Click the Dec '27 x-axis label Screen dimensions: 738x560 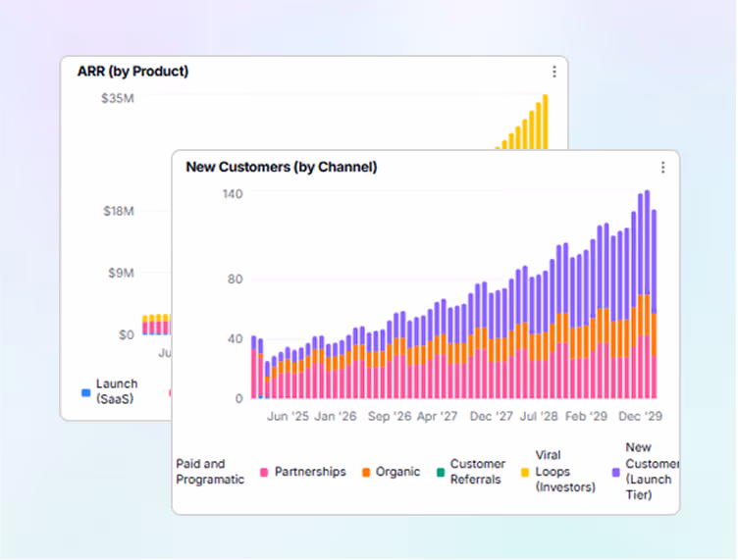(491, 417)
